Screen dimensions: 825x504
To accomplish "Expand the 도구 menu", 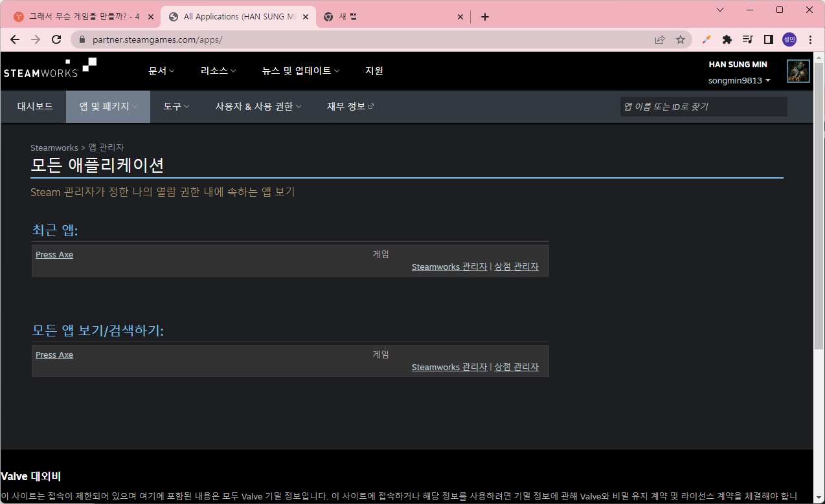I will (176, 106).
